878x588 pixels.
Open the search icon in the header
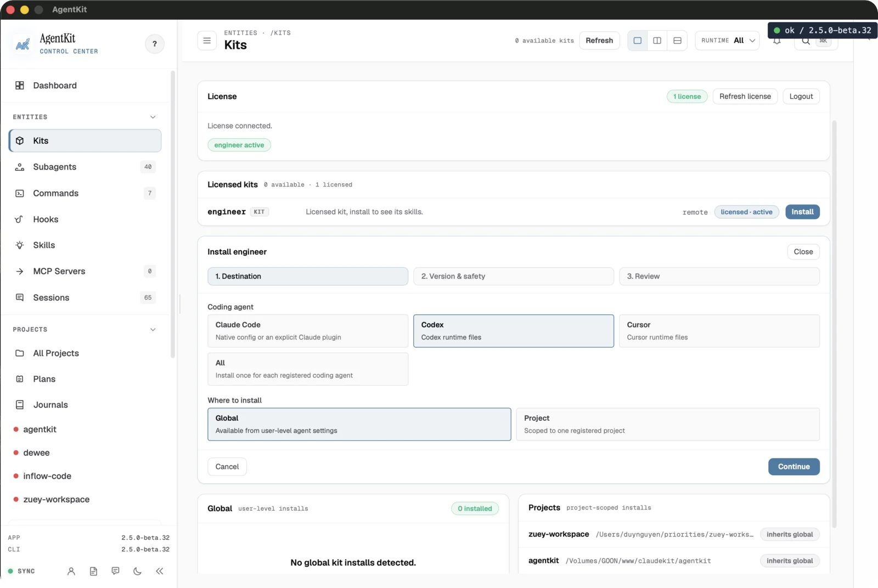click(x=806, y=41)
